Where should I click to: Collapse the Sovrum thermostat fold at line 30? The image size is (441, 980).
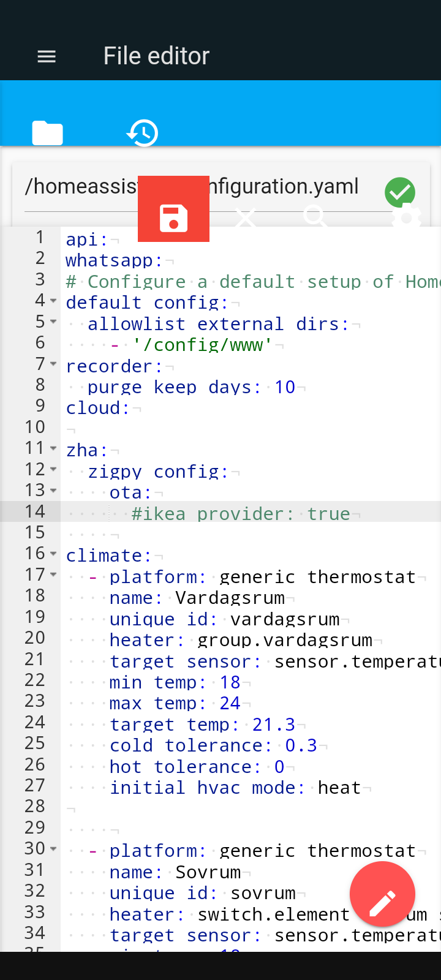(x=53, y=850)
